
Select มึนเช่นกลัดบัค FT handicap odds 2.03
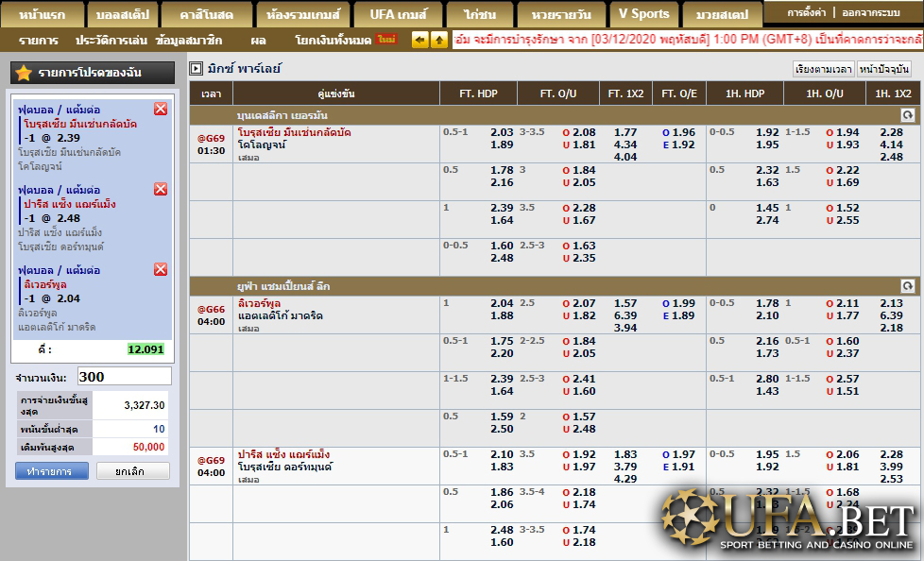502,132
